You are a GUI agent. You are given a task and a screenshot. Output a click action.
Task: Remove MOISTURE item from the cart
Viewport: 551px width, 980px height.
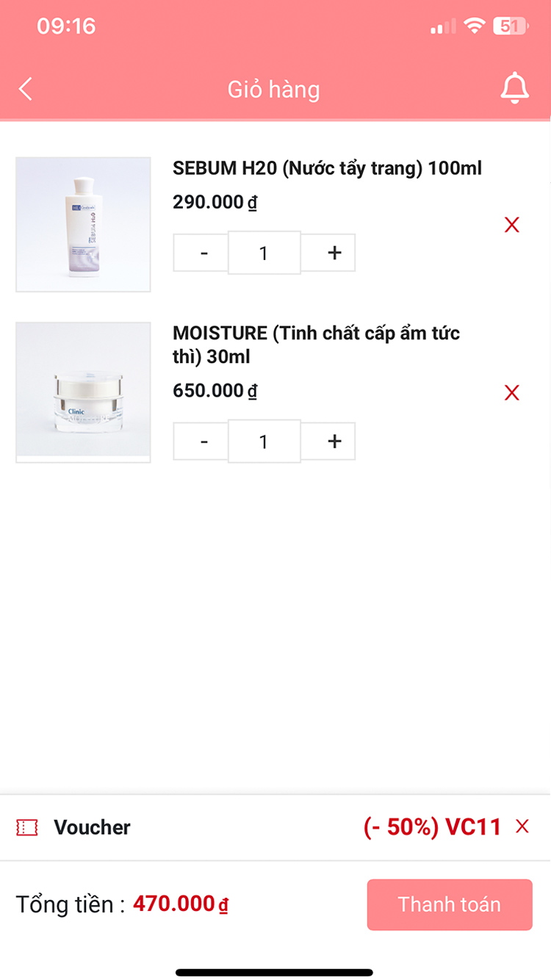pyautogui.click(x=512, y=393)
